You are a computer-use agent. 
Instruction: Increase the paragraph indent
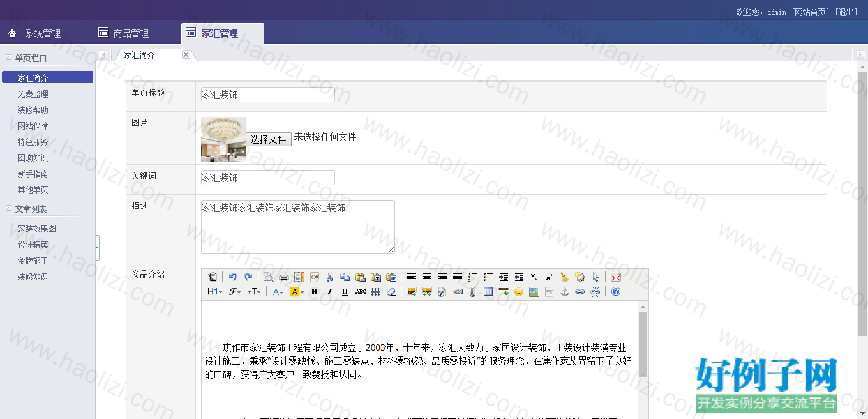point(504,277)
